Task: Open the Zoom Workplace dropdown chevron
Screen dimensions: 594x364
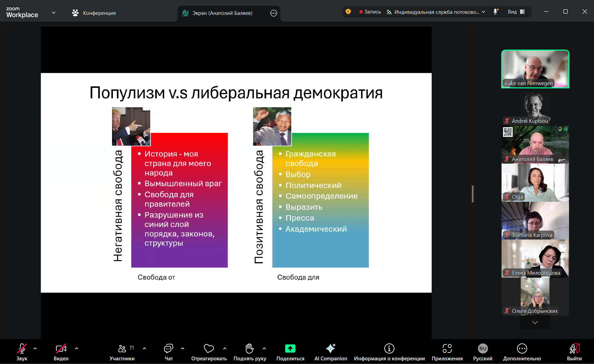Action: 54,13
